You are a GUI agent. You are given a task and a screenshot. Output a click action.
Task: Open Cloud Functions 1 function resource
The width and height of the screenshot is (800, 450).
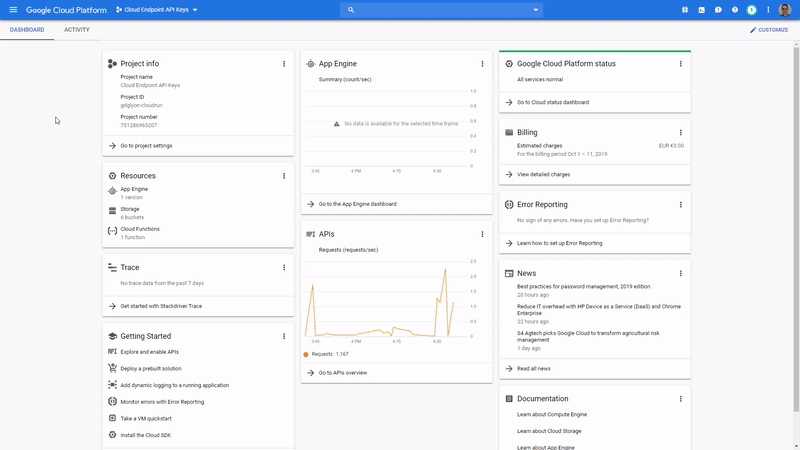tap(140, 233)
